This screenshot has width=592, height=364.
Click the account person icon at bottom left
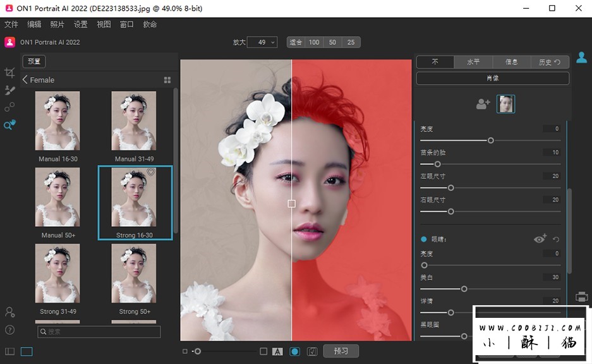click(9, 312)
